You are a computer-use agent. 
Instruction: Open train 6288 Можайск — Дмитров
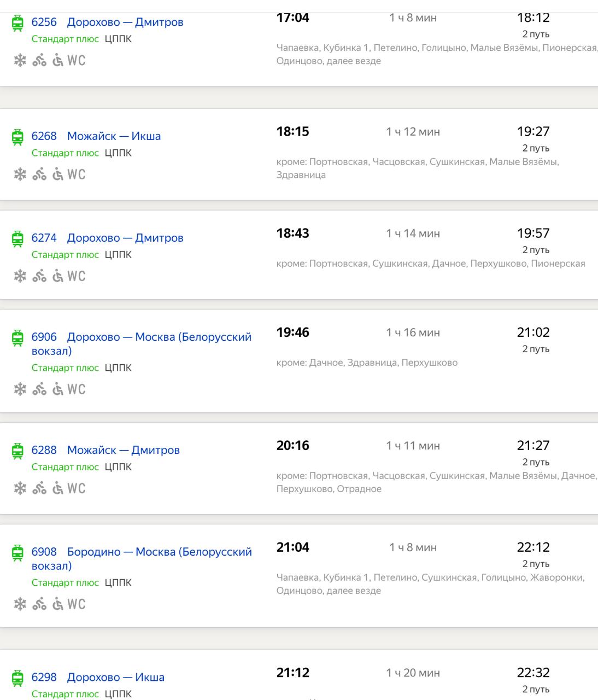(x=105, y=450)
